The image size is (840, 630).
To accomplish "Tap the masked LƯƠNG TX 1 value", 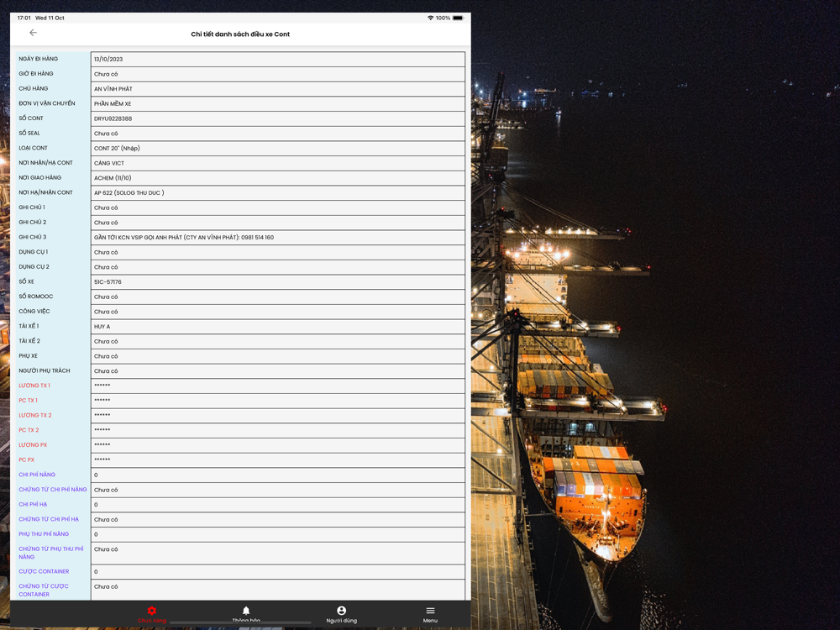I will tap(102, 386).
